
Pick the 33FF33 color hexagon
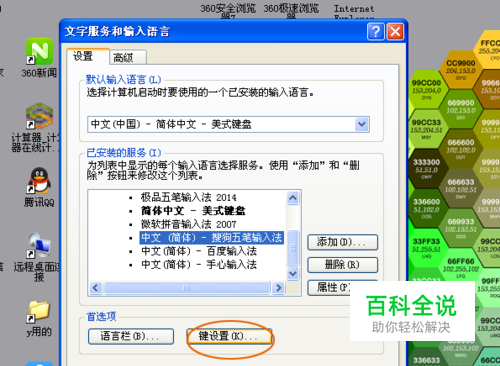(x=426, y=247)
